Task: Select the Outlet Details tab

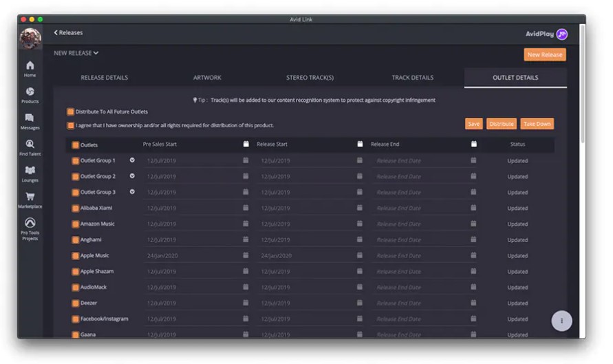Action: click(x=515, y=78)
